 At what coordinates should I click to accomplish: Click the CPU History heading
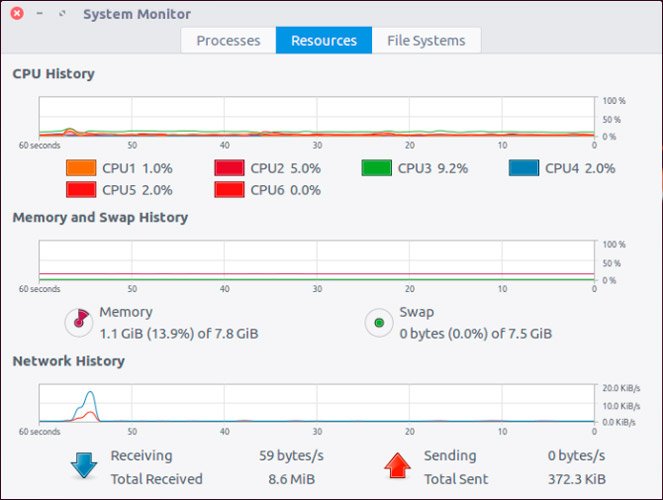[x=54, y=74]
